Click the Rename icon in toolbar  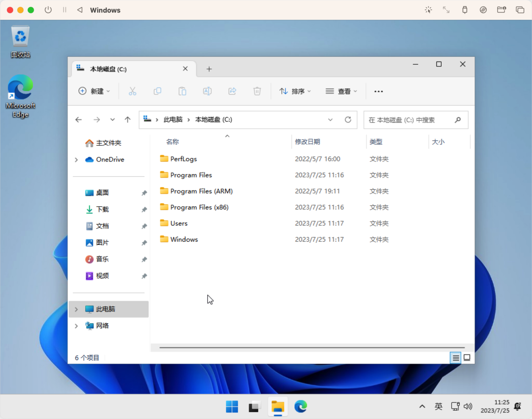click(207, 91)
